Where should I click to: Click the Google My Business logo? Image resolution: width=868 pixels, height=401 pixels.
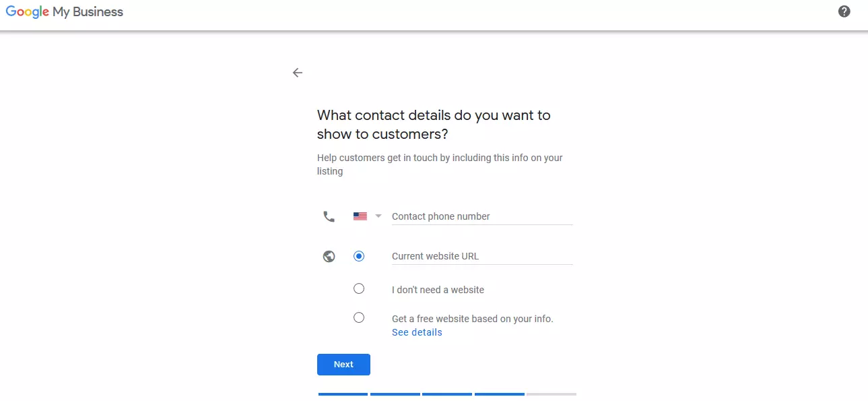point(65,12)
